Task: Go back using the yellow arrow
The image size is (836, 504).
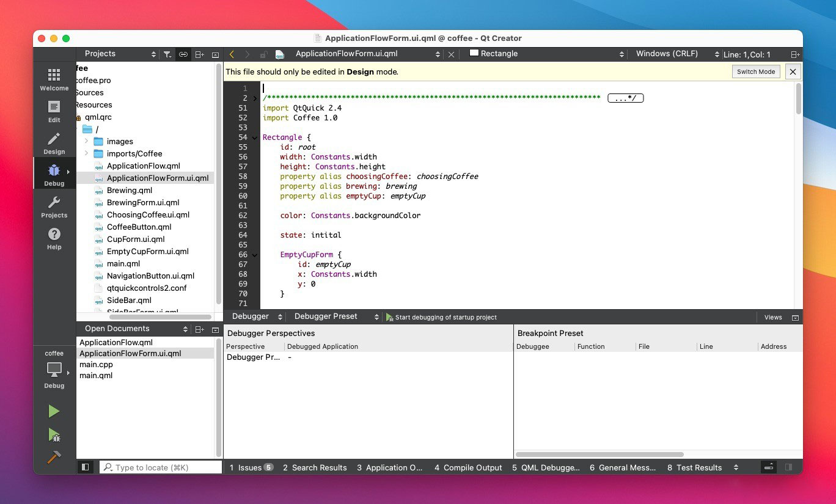Action: click(232, 54)
